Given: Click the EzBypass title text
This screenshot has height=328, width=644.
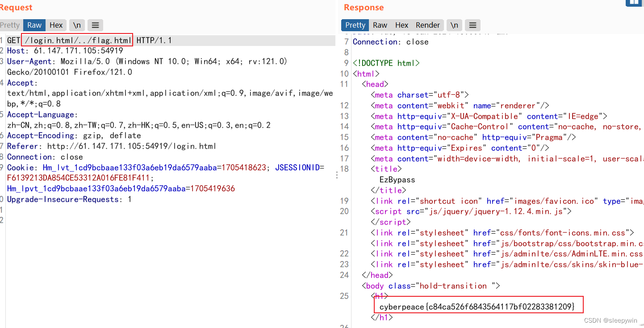Looking at the screenshot, I should click(x=397, y=180).
